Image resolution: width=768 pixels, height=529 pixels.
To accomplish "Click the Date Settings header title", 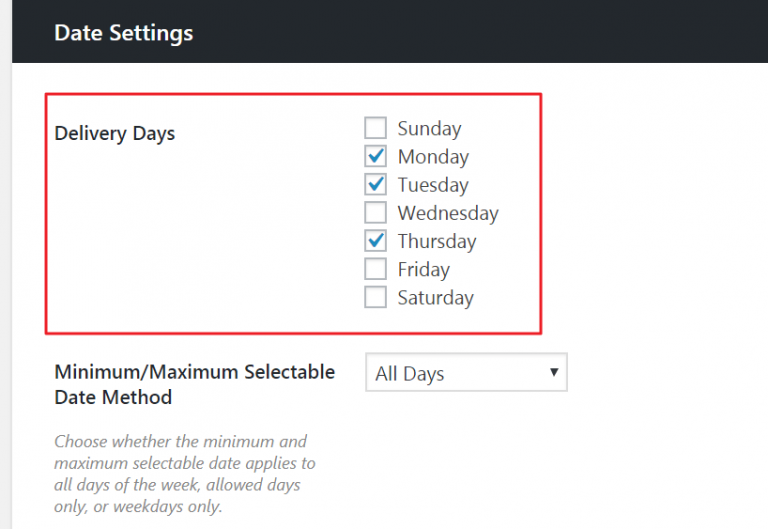I will pyautogui.click(x=123, y=32).
